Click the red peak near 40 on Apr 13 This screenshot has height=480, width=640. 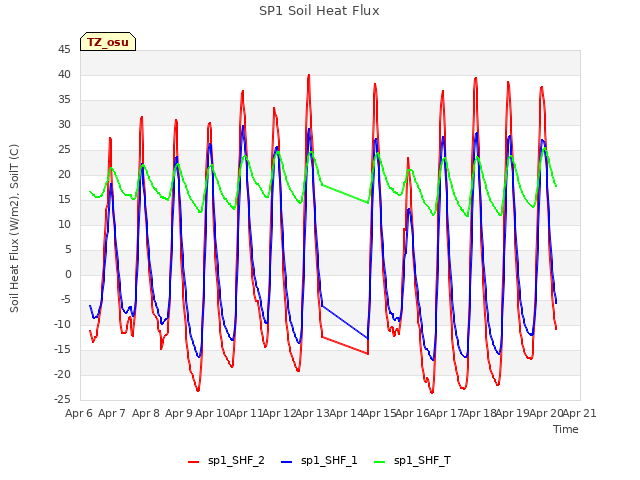(309, 76)
